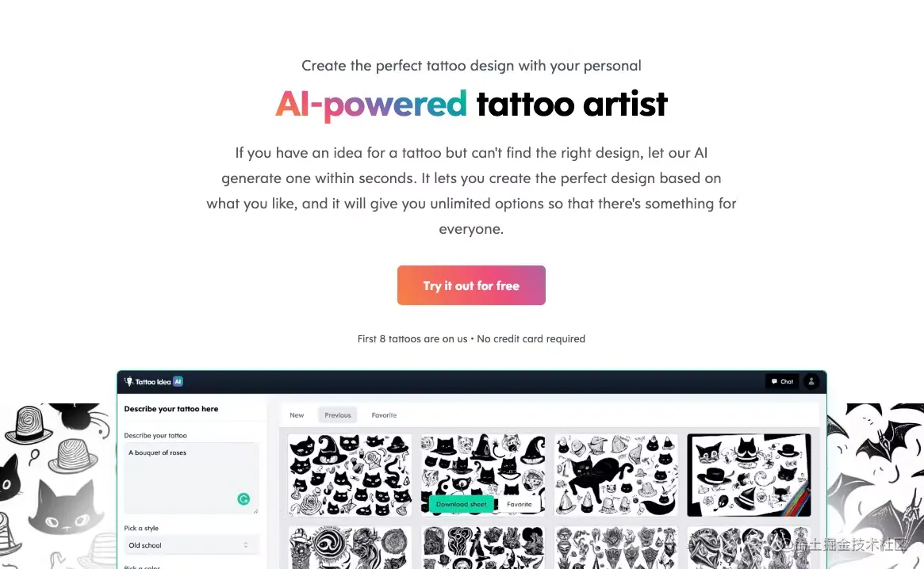This screenshot has height=569, width=924.
Task: Switch to the New tab
Action: click(x=297, y=415)
